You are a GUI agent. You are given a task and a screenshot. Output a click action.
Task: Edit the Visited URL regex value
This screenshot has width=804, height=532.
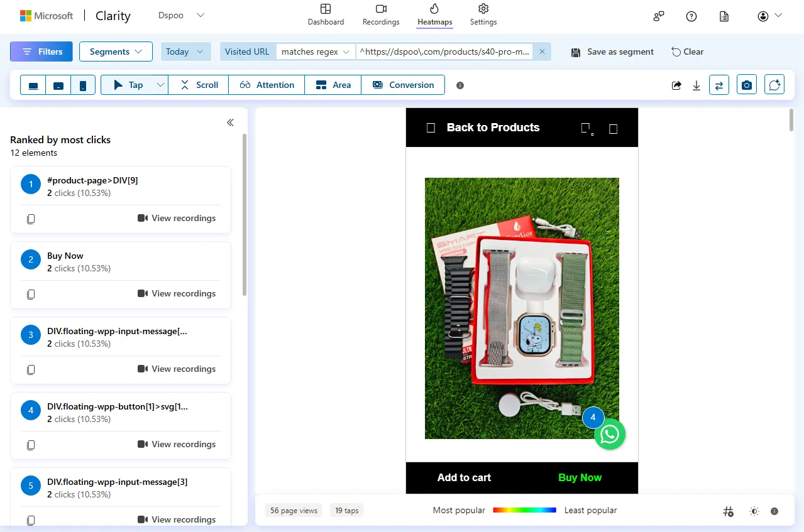coord(446,52)
